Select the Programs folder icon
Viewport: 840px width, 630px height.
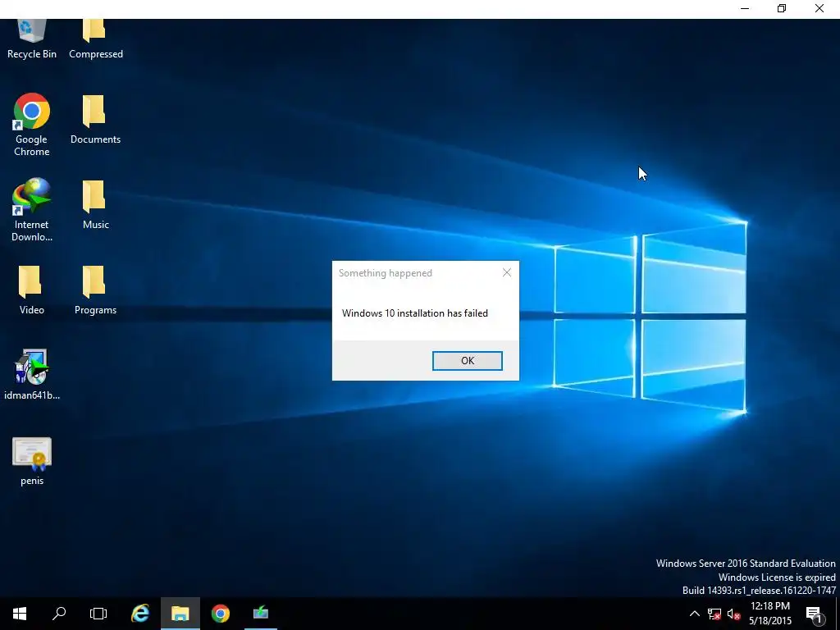[95, 290]
